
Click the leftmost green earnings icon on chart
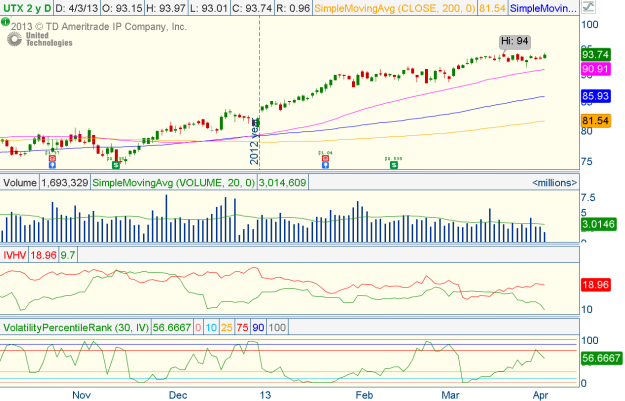coord(115,162)
